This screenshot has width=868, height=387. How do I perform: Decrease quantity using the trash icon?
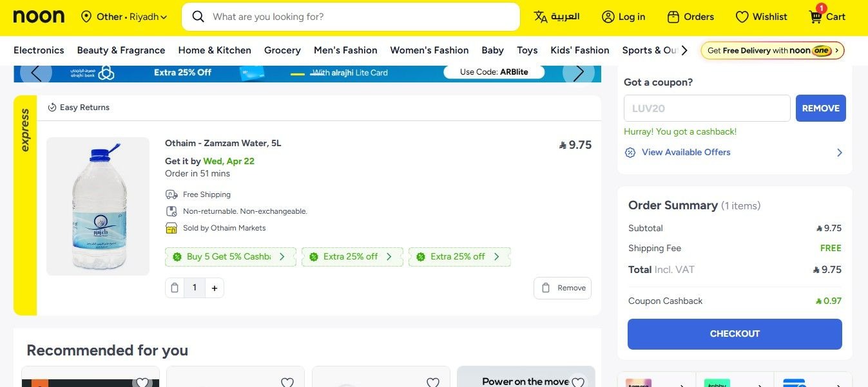point(175,288)
